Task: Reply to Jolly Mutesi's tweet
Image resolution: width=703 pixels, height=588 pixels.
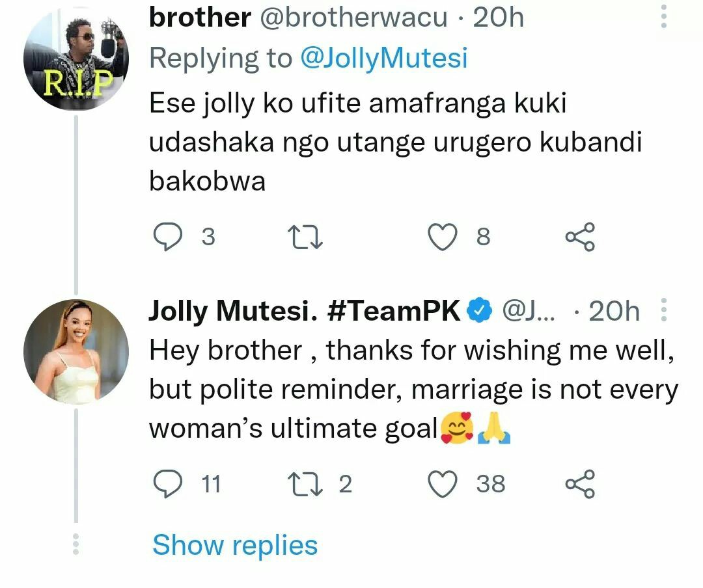Action: (x=168, y=484)
